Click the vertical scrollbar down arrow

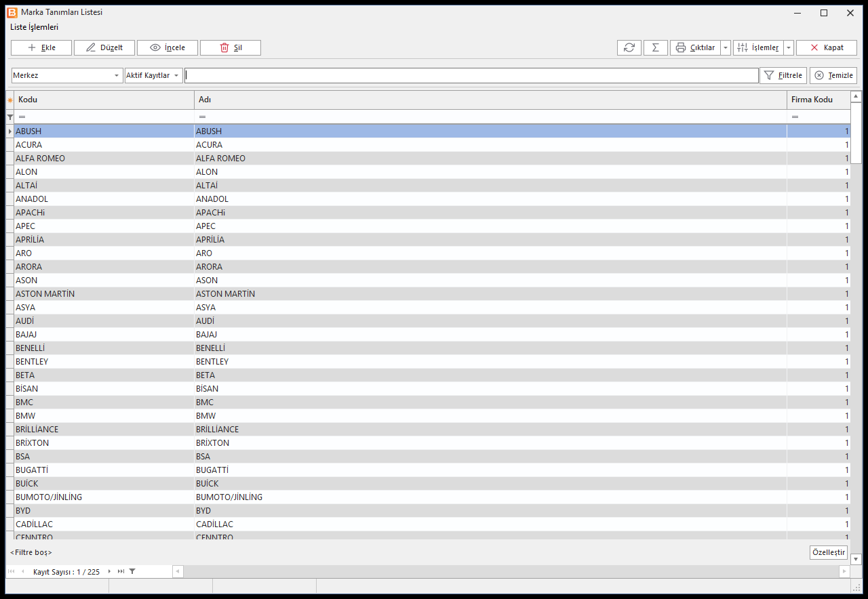(x=856, y=559)
